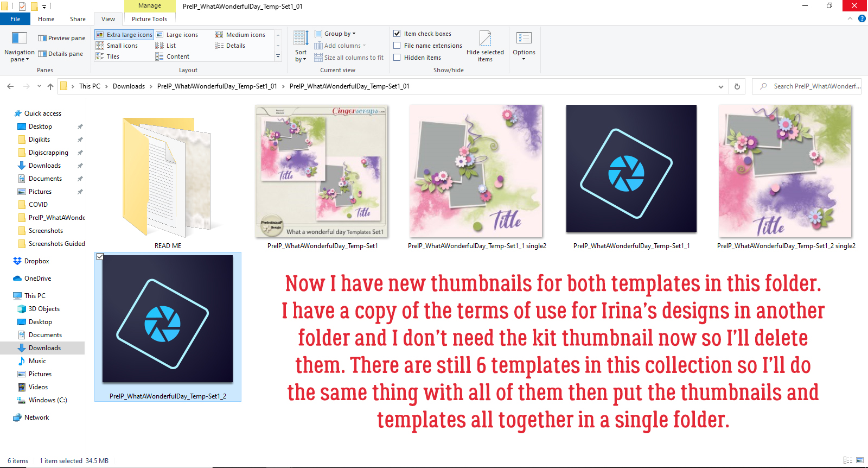This screenshot has height=468, width=868.
Task: Expand the address bar history dropdown
Action: pos(721,86)
